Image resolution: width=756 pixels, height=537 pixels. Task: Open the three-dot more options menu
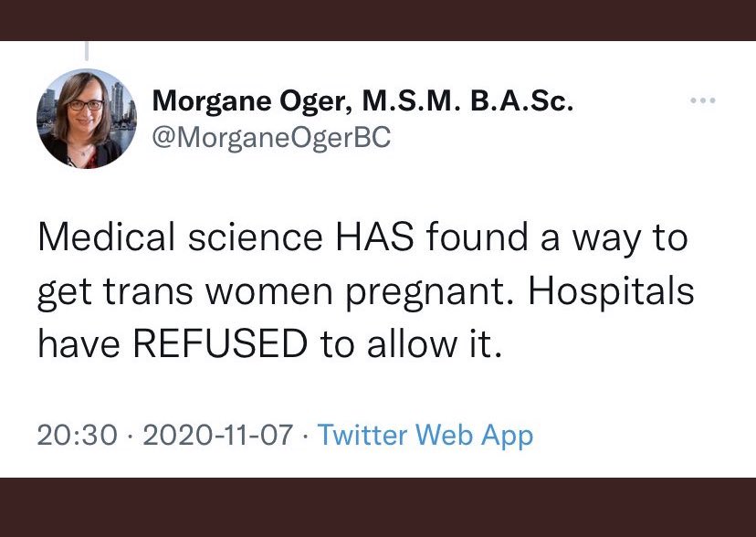[702, 100]
